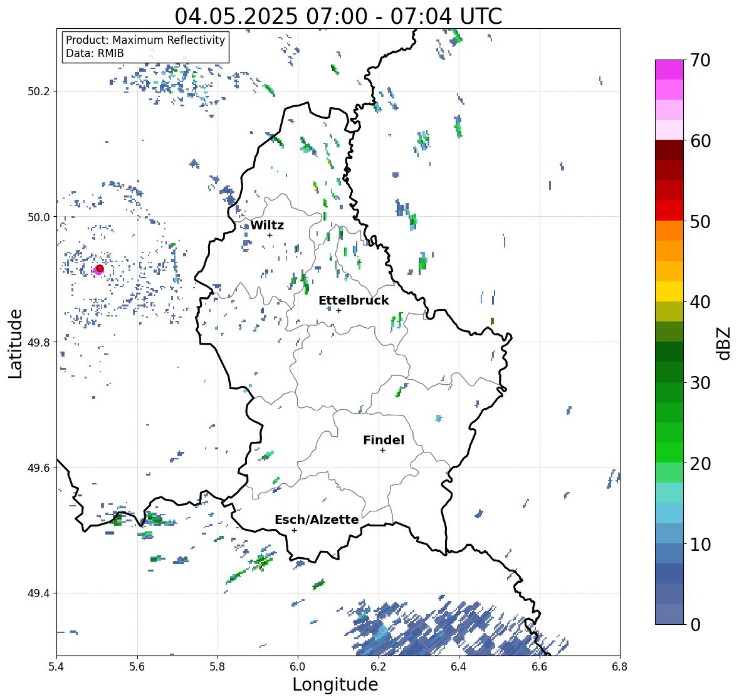The image size is (739, 700).
Task: Click the longitude tick label 6.6
Action: click(x=539, y=667)
